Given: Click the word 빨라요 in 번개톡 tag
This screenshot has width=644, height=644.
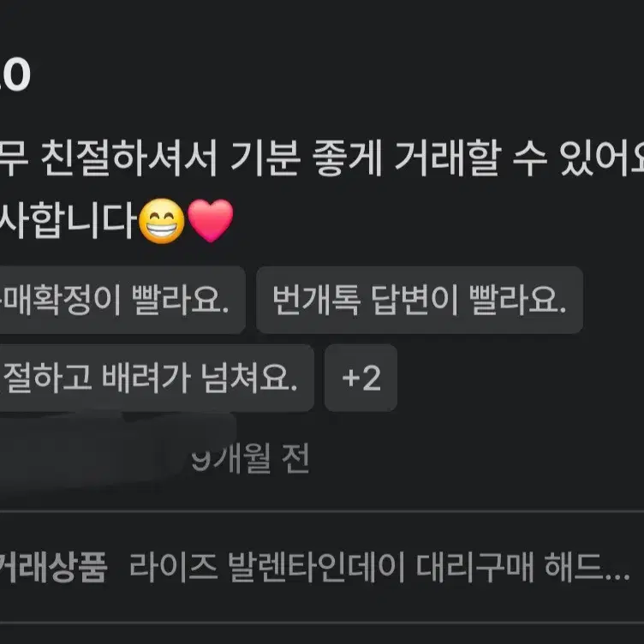Looking at the screenshot, I should pos(517,300).
